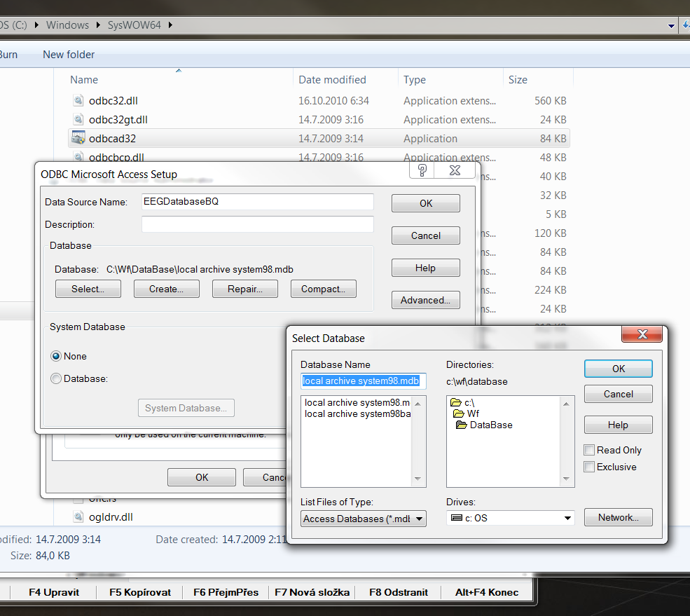Viewport: 690px width, 616px height.
Task: Click OK in the ODBC Administrator window behind
Action: (x=202, y=477)
